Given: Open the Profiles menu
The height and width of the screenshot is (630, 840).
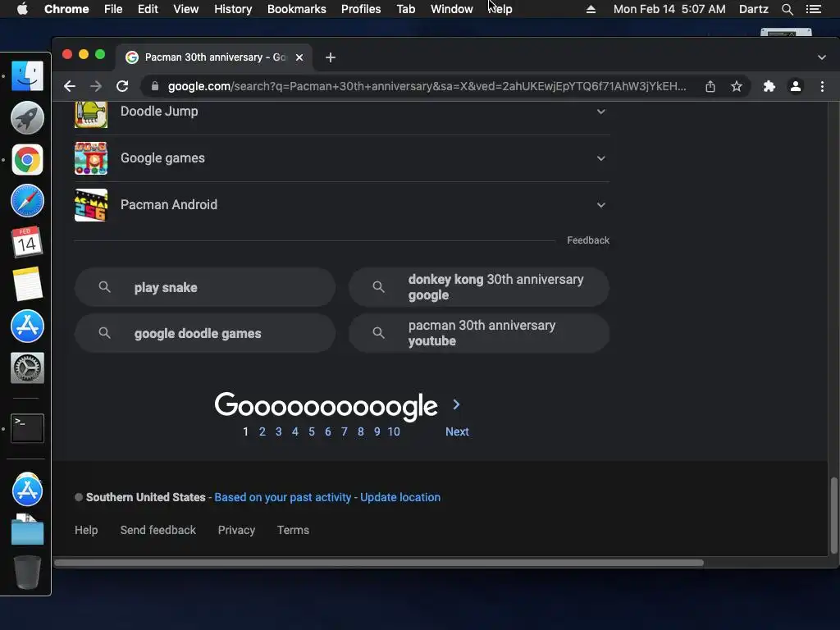Looking at the screenshot, I should click(x=361, y=9).
